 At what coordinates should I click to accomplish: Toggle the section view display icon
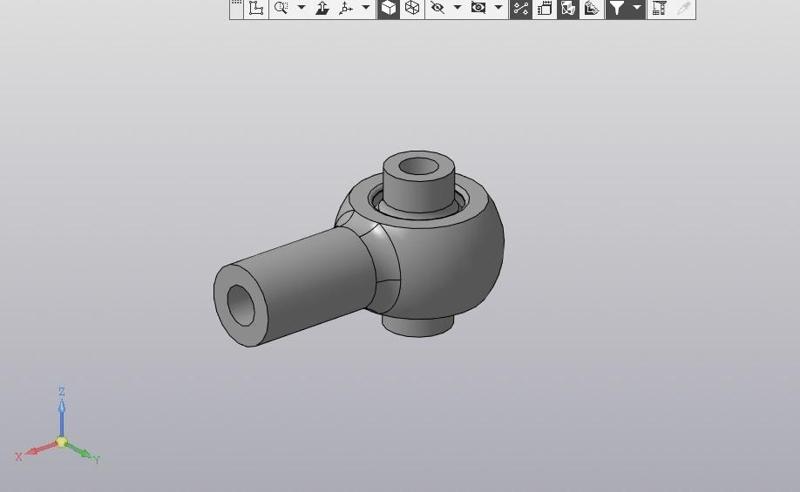[x=568, y=8]
